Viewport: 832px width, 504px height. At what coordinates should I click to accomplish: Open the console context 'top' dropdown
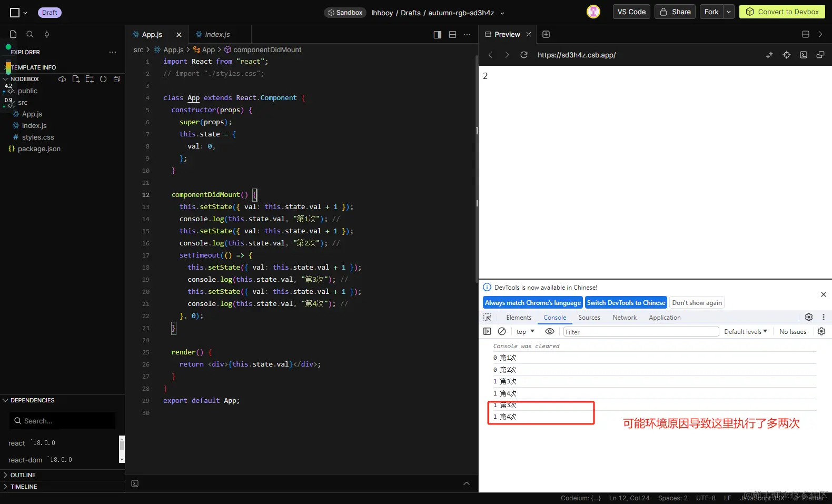click(x=526, y=331)
